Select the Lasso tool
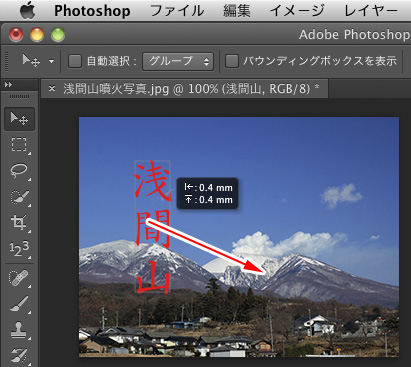The image size is (411, 367). tap(19, 170)
